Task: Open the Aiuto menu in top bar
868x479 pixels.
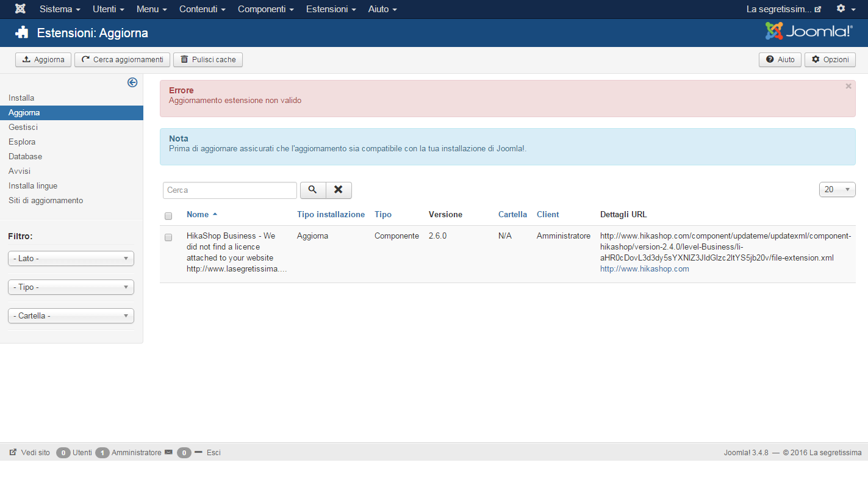Action: point(382,9)
